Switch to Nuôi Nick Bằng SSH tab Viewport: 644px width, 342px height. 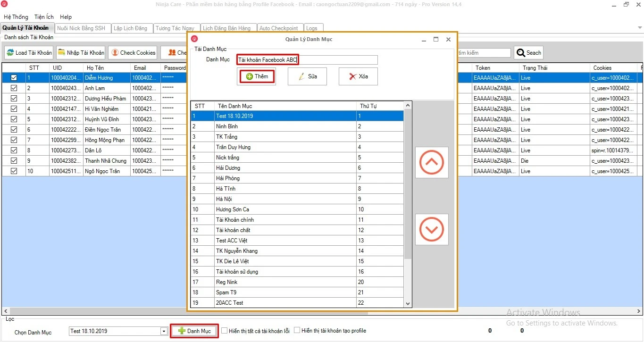click(x=83, y=28)
